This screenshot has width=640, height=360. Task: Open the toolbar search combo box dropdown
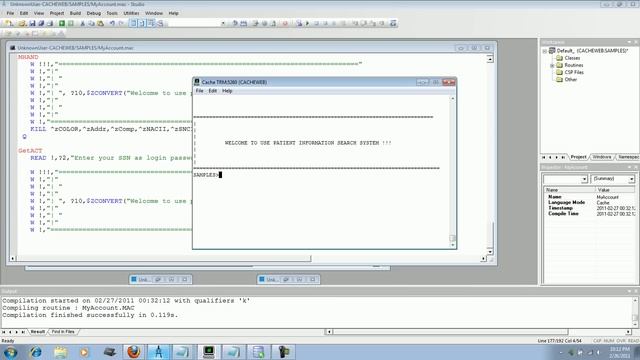point(223,24)
